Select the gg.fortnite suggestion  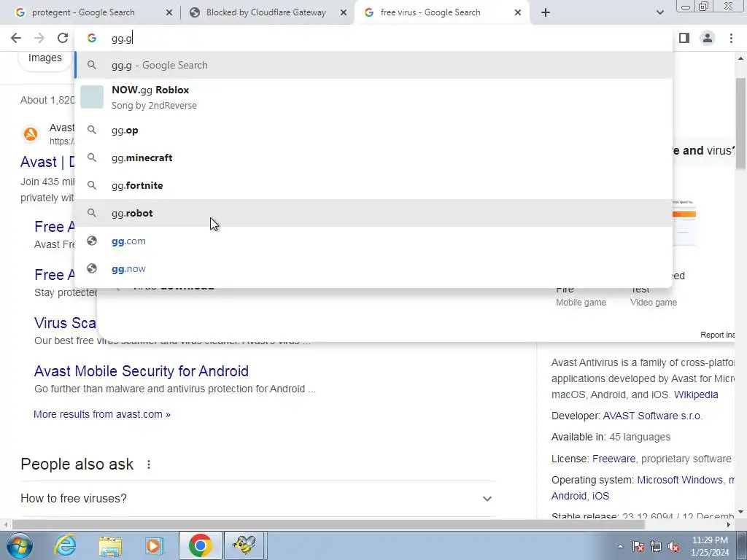click(x=373, y=185)
